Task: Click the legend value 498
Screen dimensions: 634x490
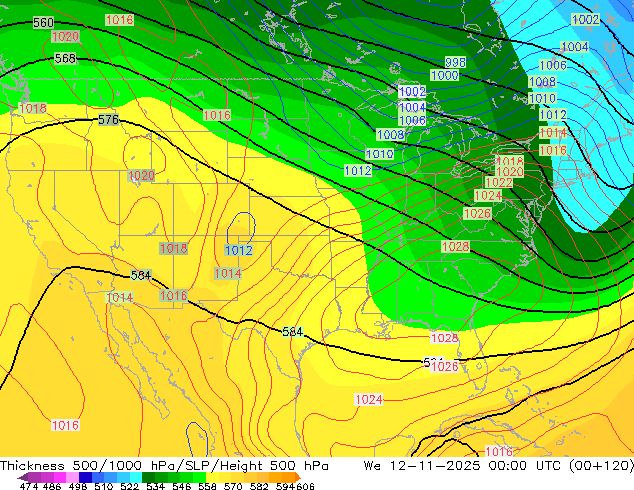Action: click(x=78, y=486)
